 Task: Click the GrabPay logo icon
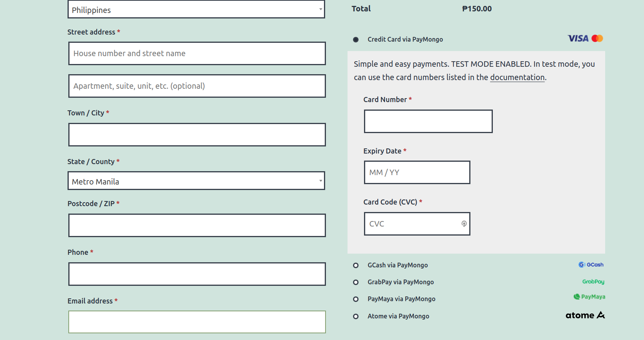[x=593, y=282]
